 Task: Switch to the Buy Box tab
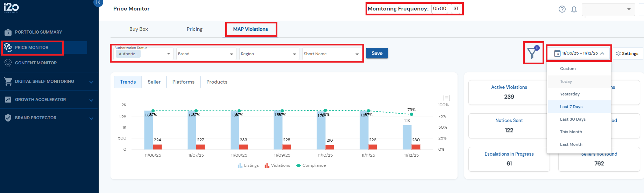(139, 29)
